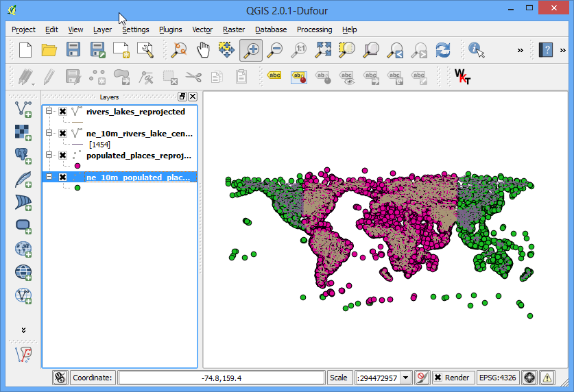Toggle visibility of rivers_lakes_reprojected layer

pos(62,112)
